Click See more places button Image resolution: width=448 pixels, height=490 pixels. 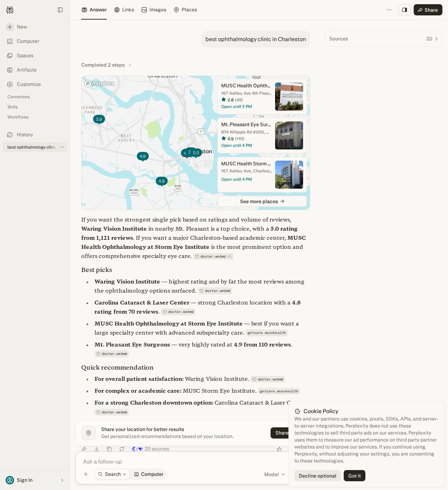click(262, 201)
